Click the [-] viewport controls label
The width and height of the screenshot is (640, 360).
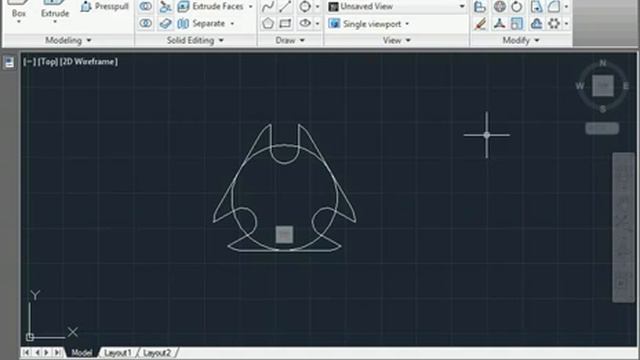[29, 62]
